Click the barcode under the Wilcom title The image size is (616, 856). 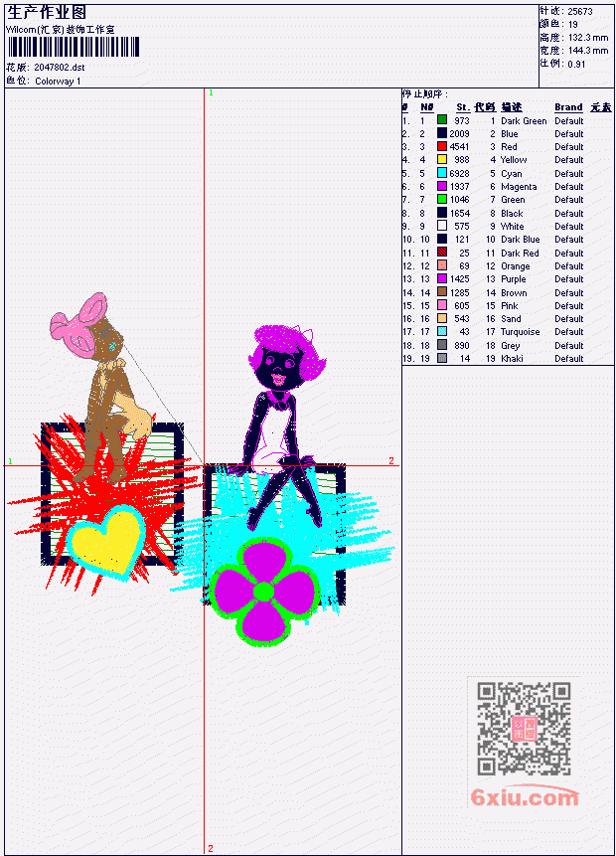(x=74, y=47)
